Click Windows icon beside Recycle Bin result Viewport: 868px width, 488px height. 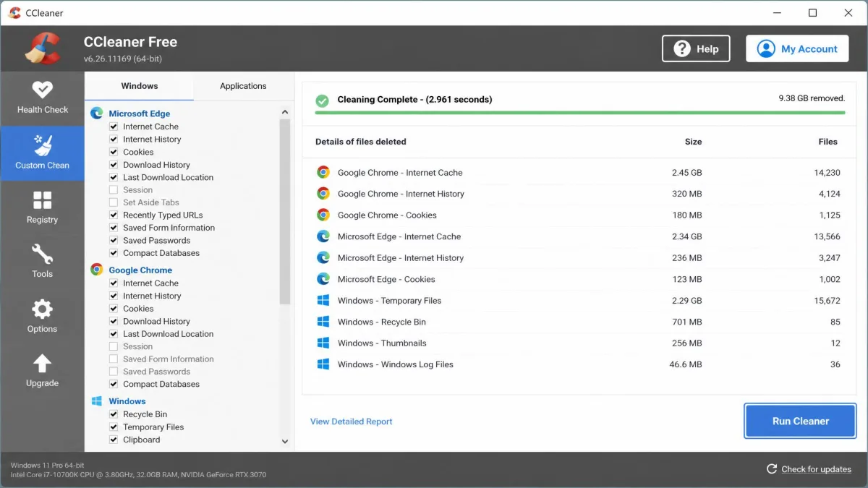(x=323, y=322)
